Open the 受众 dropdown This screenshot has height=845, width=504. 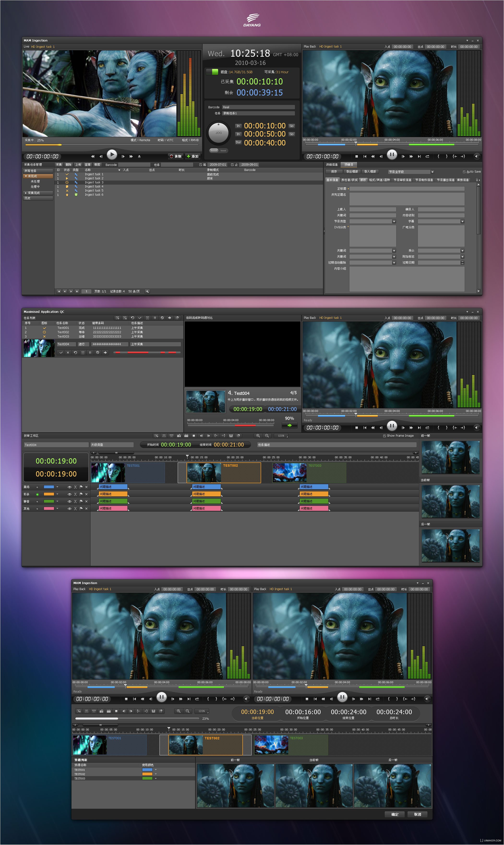462,251
